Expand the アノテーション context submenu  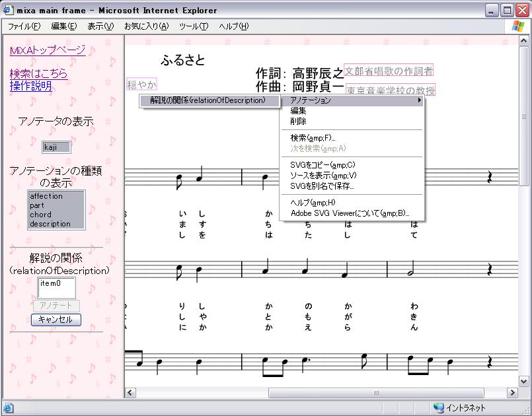[x=352, y=100]
